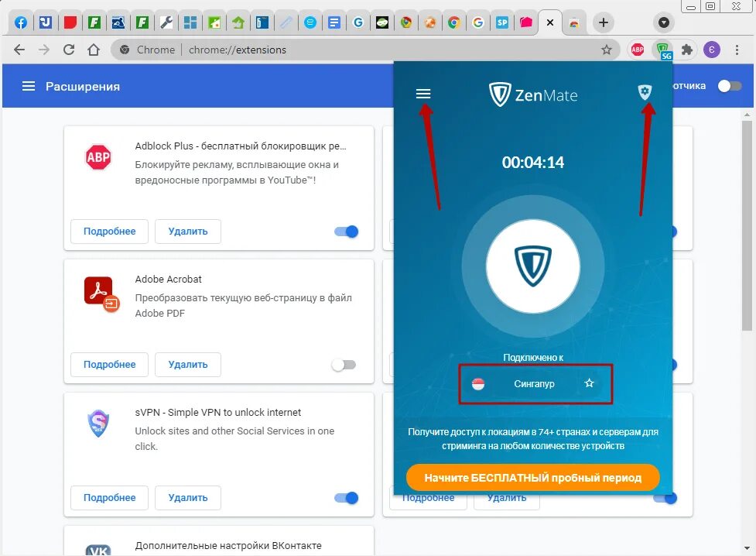Image resolution: width=756 pixels, height=556 pixels.
Task: Click Дополнительные настройки ВКонтакте title
Action: (x=228, y=545)
